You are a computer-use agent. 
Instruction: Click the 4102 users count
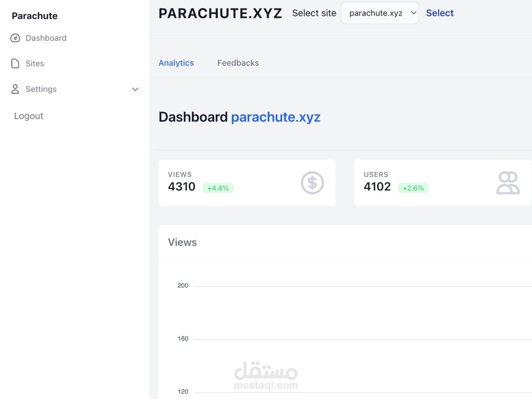377,187
